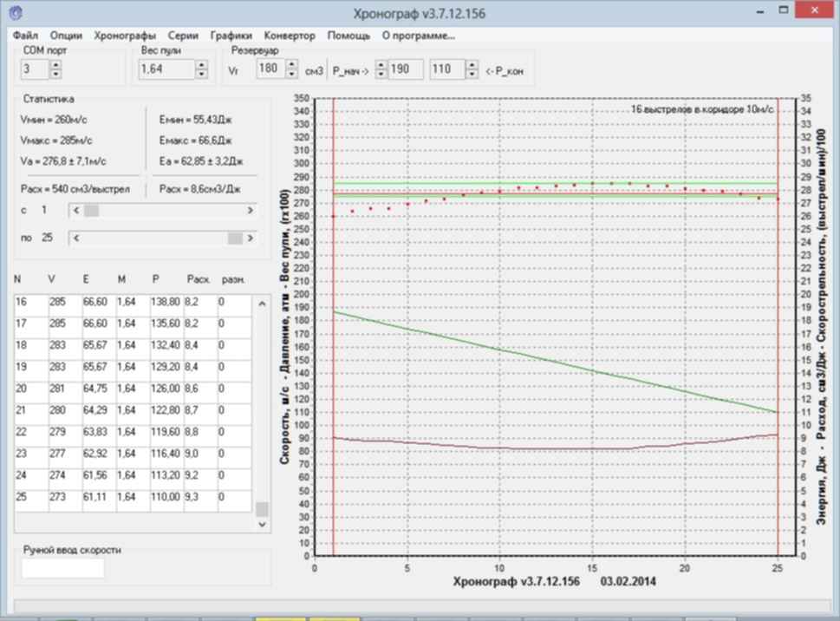840x621 pixels.
Task: Decrease the P_нач starting pressure
Action: click(x=380, y=74)
